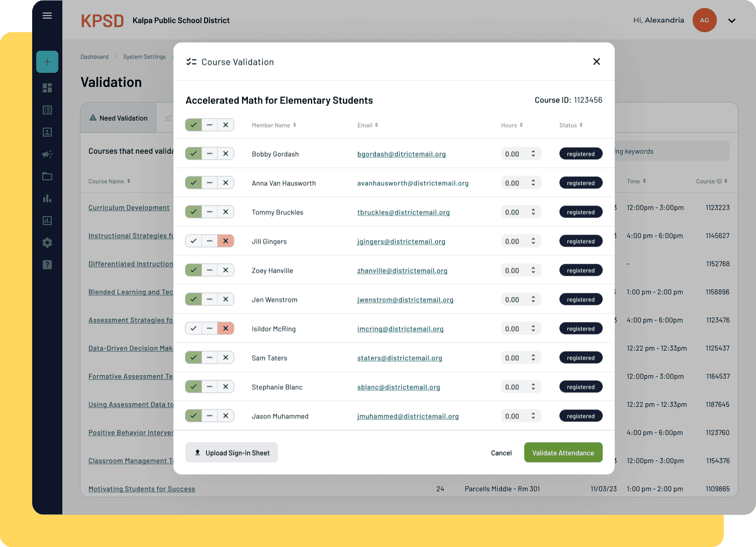
Task: Mark Bobby Gordash absent with X toggle
Action: tap(226, 154)
